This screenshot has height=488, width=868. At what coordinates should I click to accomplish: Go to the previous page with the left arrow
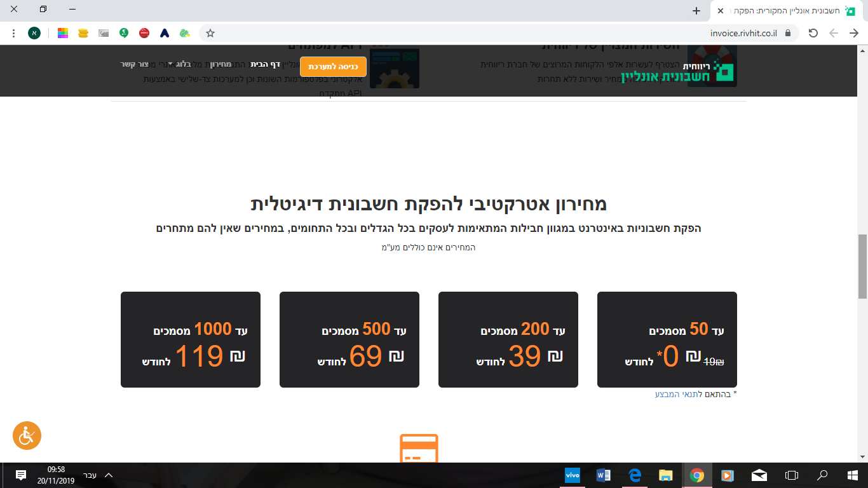(834, 33)
